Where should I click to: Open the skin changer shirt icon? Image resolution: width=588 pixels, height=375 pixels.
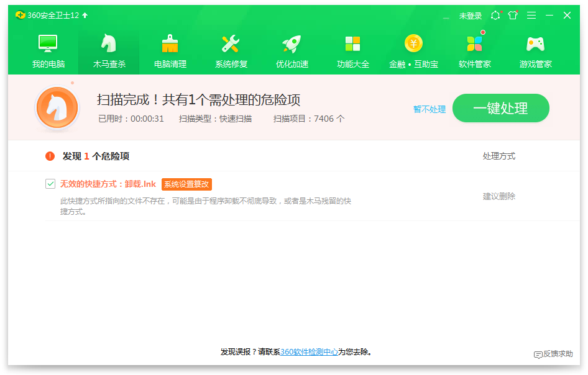[513, 15]
